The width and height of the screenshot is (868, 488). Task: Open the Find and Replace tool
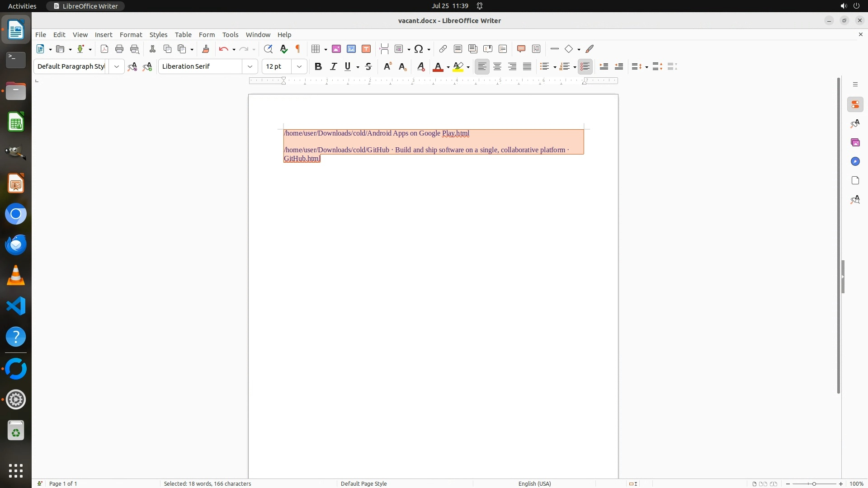coord(268,49)
